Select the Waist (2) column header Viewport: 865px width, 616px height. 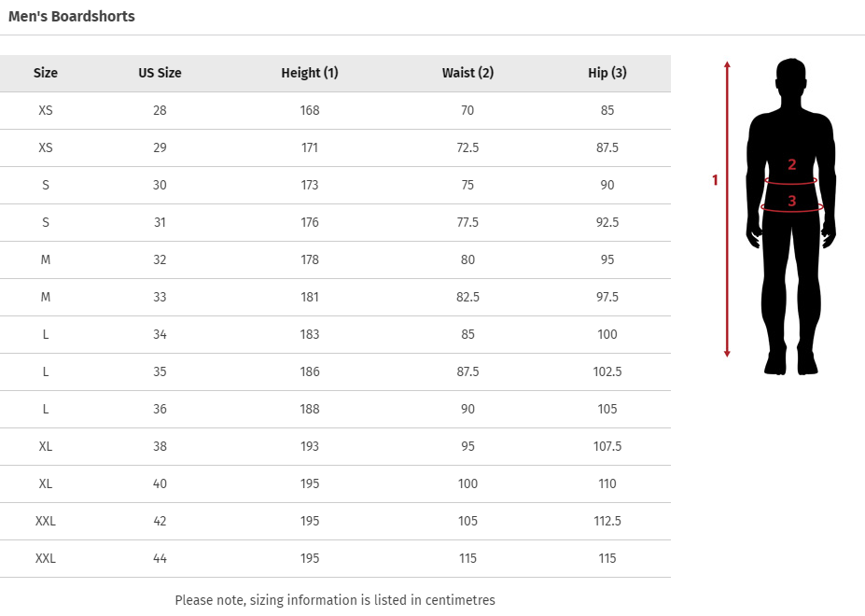[x=467, y=73]
